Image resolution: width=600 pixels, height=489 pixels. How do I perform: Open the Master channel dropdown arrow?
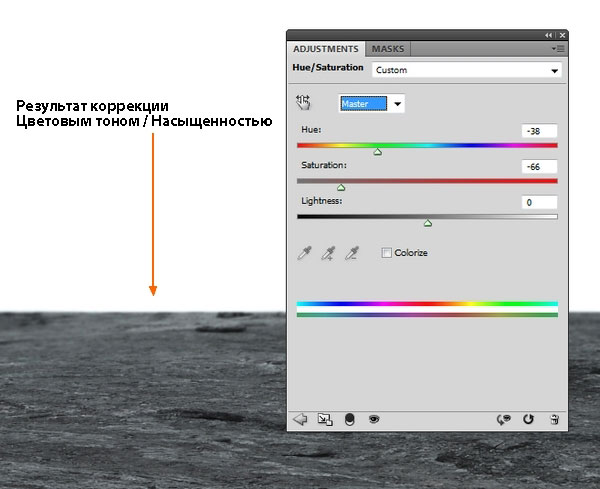[397, 104]
